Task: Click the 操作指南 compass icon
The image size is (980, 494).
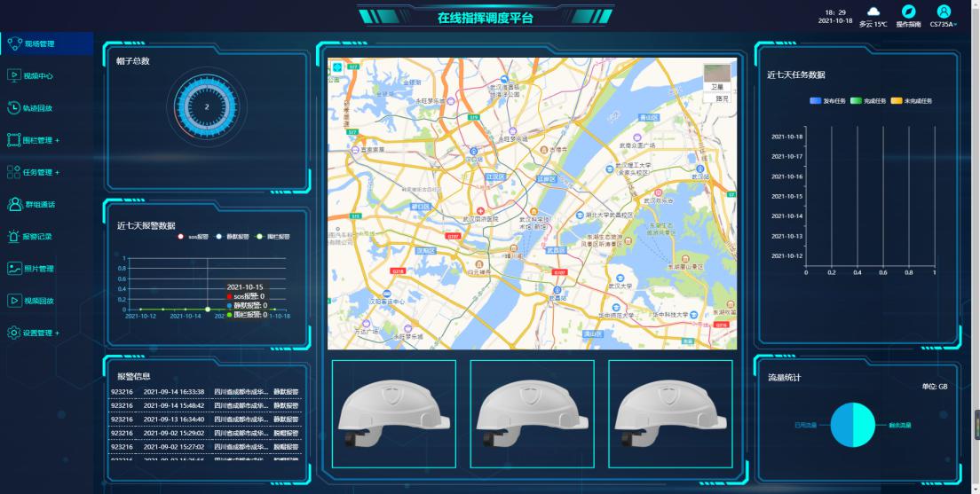Action: pos(908,12)
